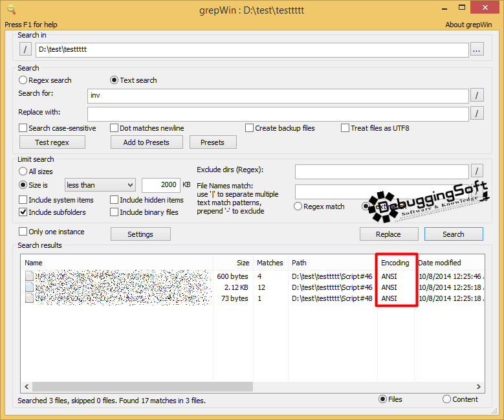Click status text 'Searched 3 files, skipped 0 files'
The image size is (504, 420).
(67, 401)
